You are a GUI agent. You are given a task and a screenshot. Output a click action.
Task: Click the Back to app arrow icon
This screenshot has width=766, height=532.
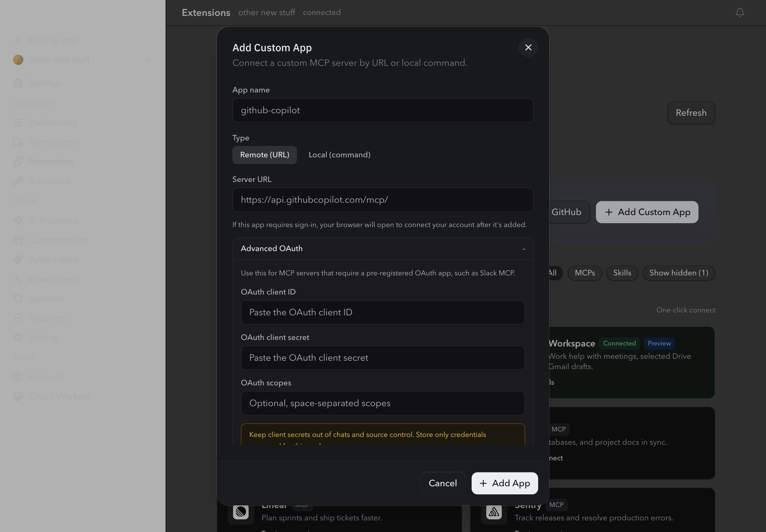(18, 40)
